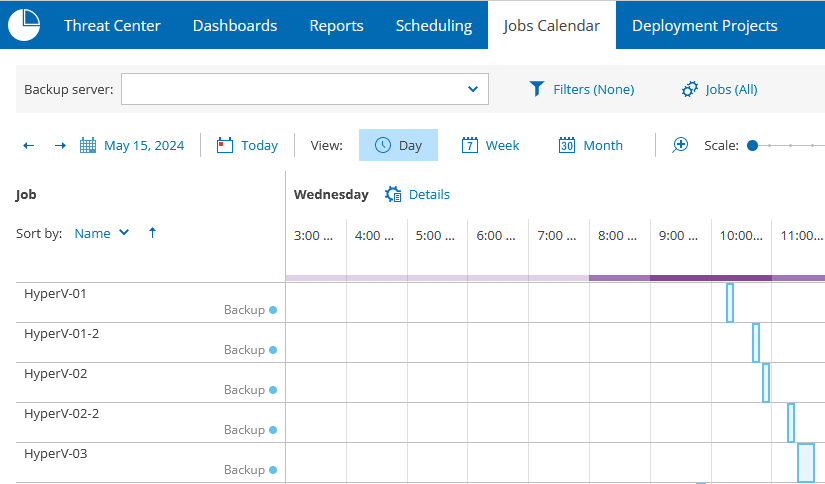Click the 3:00 time column header
This screenshot has width=825, height=484.
tap(314, 236)
